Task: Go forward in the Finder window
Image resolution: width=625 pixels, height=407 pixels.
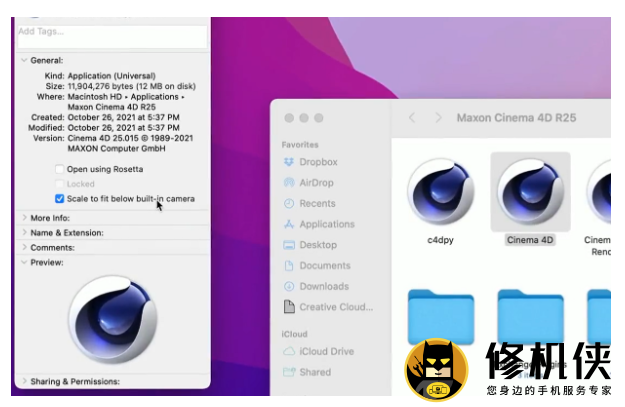Action: point(438,118)
